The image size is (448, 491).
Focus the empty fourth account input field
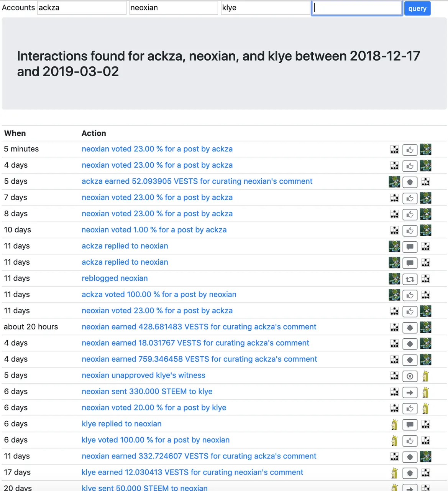coord(357,8)
